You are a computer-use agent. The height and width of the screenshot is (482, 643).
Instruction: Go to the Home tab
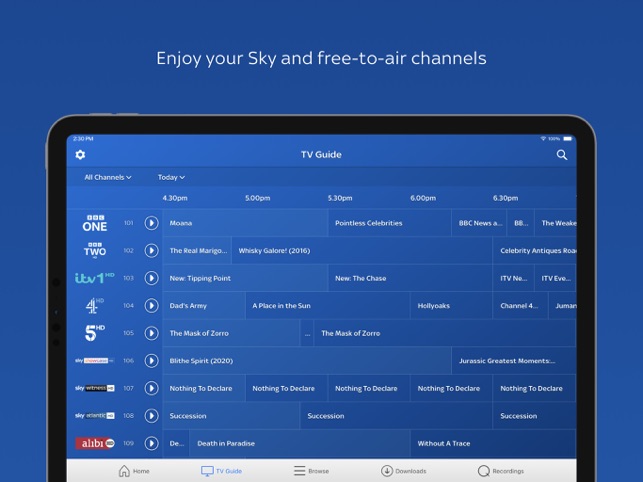134,471
